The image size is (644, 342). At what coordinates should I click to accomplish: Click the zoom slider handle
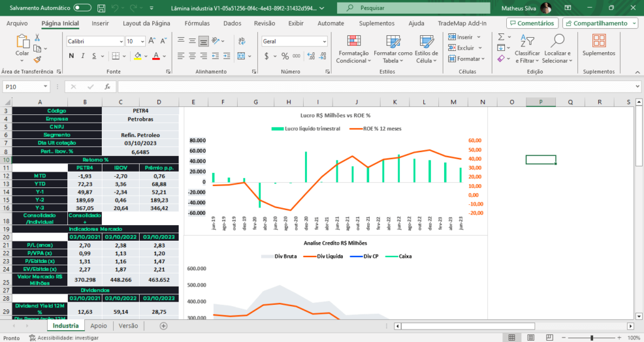[x=591, y=338]
